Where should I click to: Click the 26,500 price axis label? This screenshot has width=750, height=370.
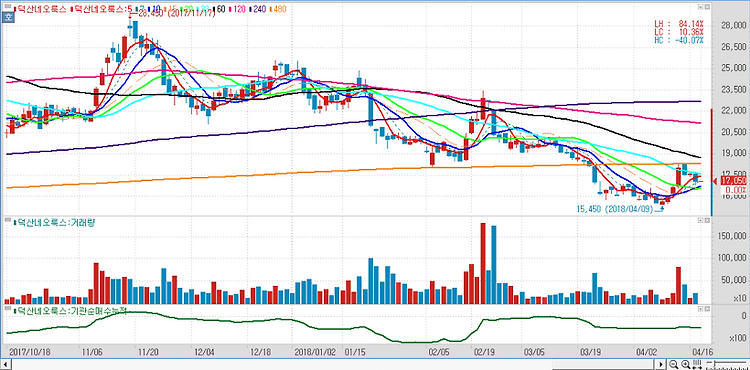click(x=734, y=47)
